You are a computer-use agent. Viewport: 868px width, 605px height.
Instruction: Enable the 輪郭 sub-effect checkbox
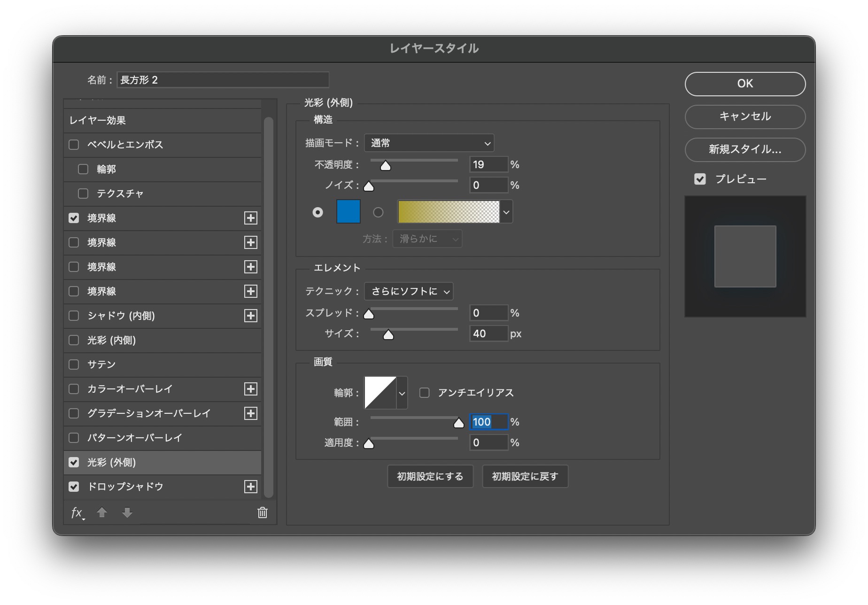pos(83,169)
